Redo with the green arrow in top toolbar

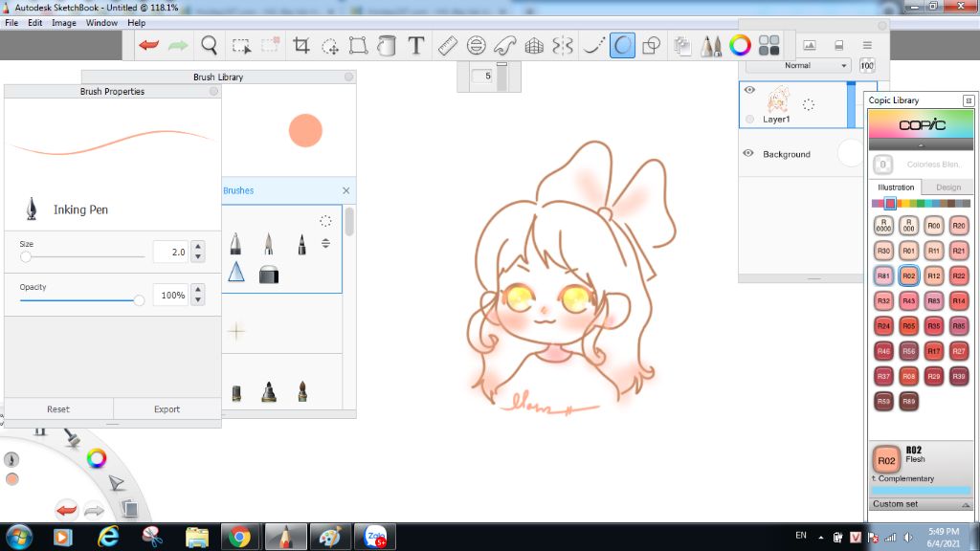point(178,45)
